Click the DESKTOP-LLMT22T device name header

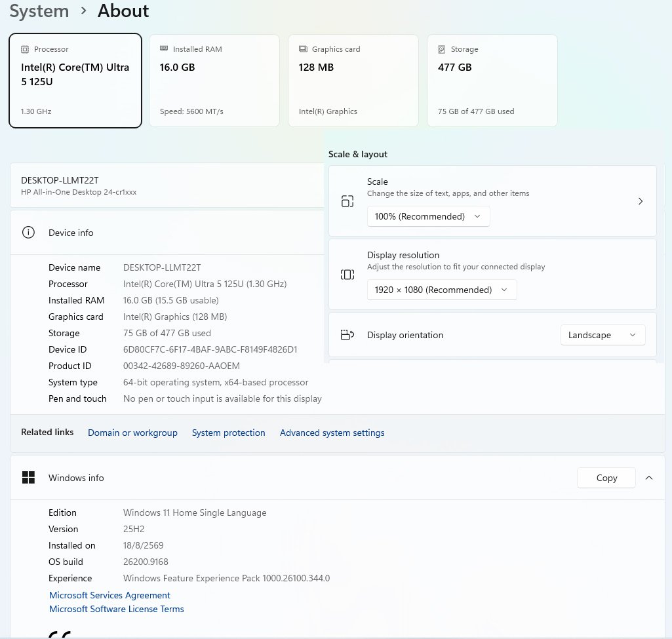[60, 180]
